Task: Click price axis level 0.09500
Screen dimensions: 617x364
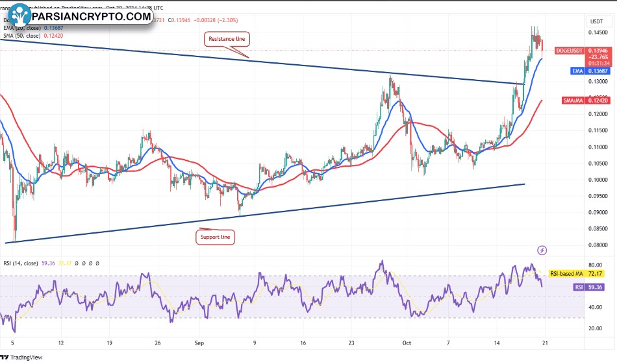Action: pos(598,196)
